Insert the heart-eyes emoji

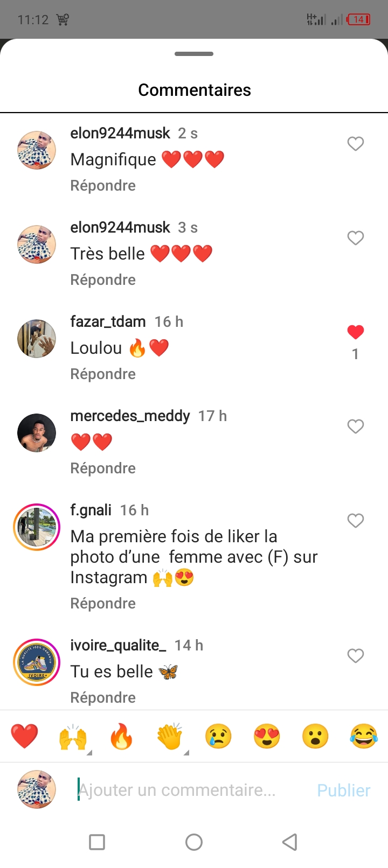click(x=267, y=736)
